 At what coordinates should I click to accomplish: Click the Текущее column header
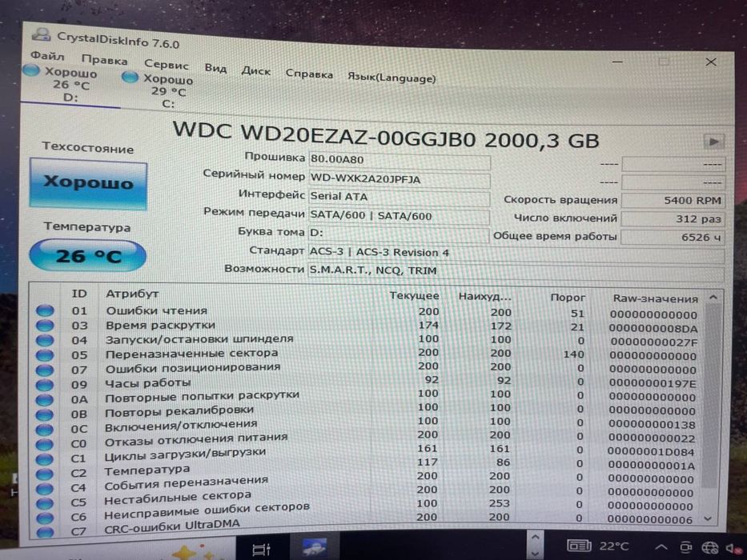[x=414, y=296]
